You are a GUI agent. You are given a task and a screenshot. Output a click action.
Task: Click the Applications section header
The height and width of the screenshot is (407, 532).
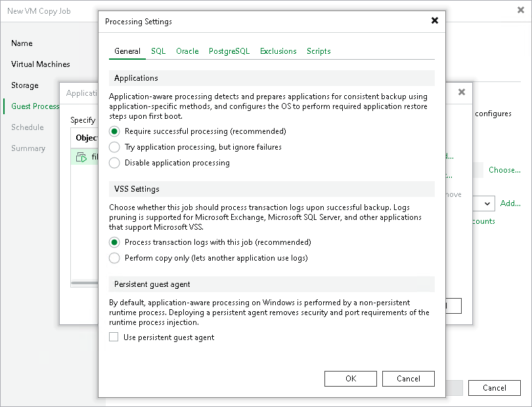pyautogui.click(x=272, y=78)
